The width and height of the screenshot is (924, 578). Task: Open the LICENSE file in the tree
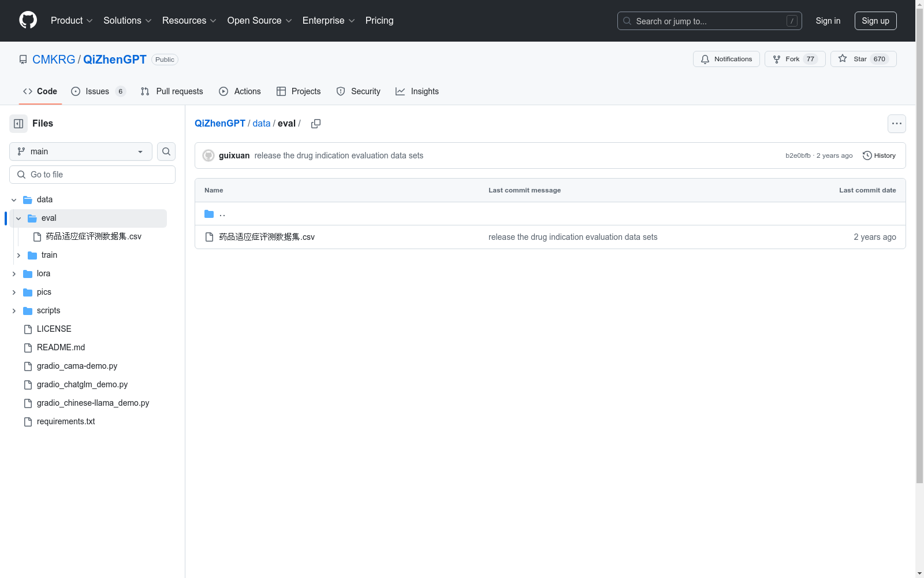[54, 329]
